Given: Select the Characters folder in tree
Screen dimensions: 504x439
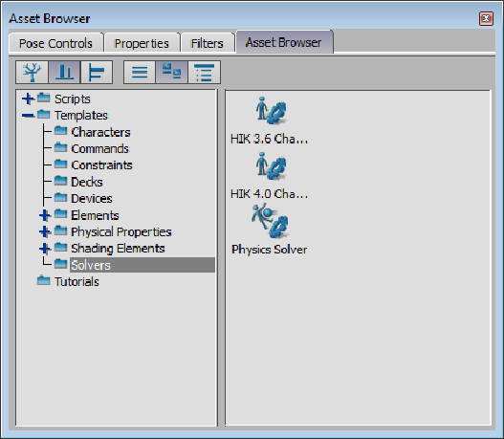Looking at the screenshot, I should (x=100, y=132).
